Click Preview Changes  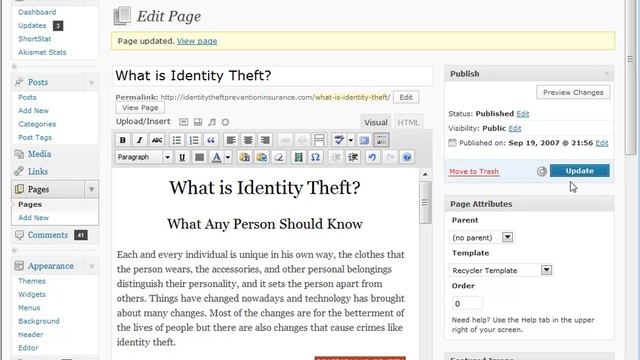573,92
